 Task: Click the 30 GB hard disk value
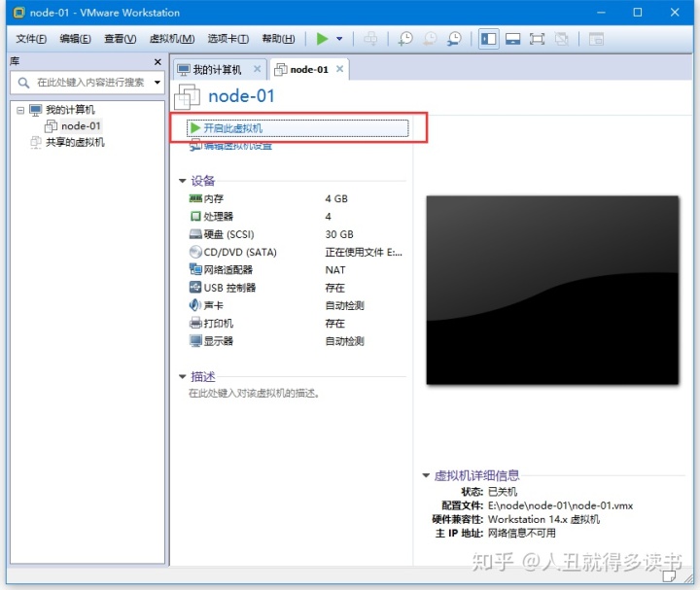coord(339,234)
